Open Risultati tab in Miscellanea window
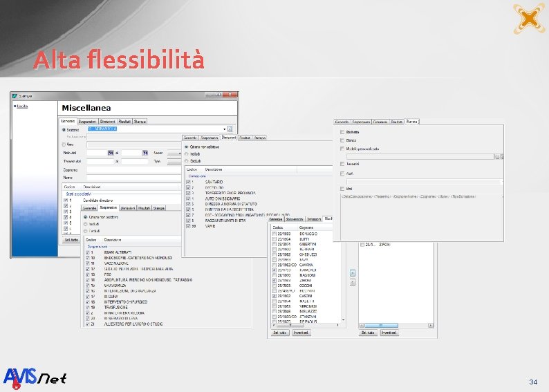This screenshot has width=549, height=392. point(124,122)
